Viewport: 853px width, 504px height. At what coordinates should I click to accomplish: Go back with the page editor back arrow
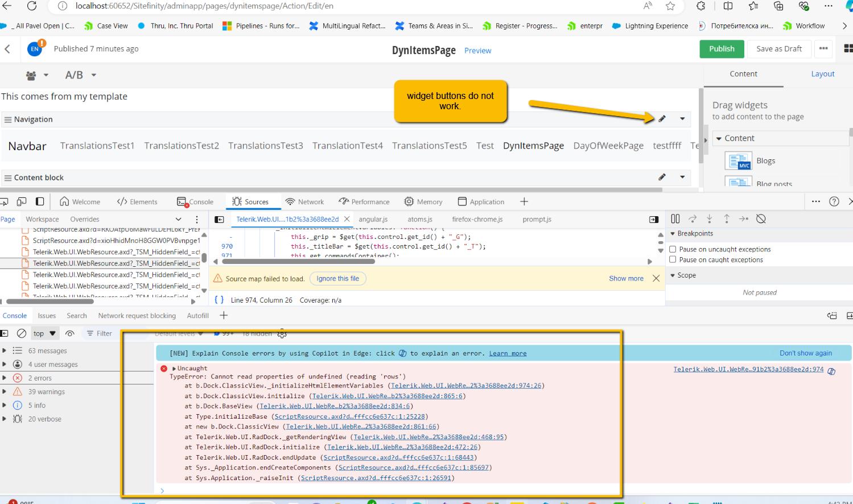click(7, 49)
